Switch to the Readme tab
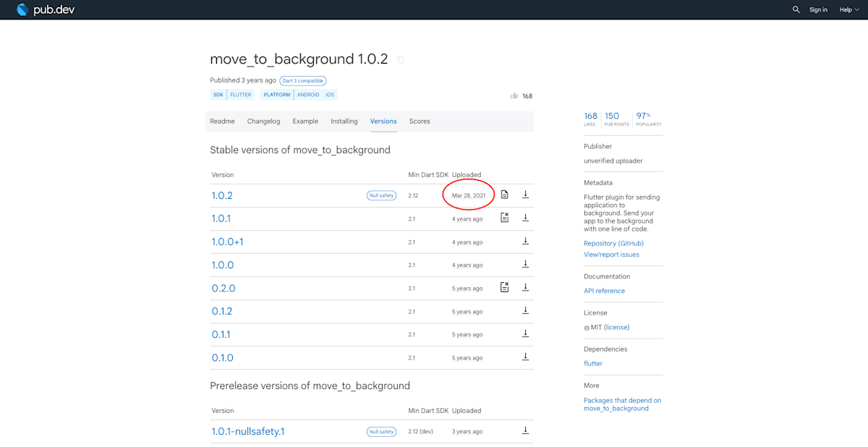868x447 pixels. point(222,122)
